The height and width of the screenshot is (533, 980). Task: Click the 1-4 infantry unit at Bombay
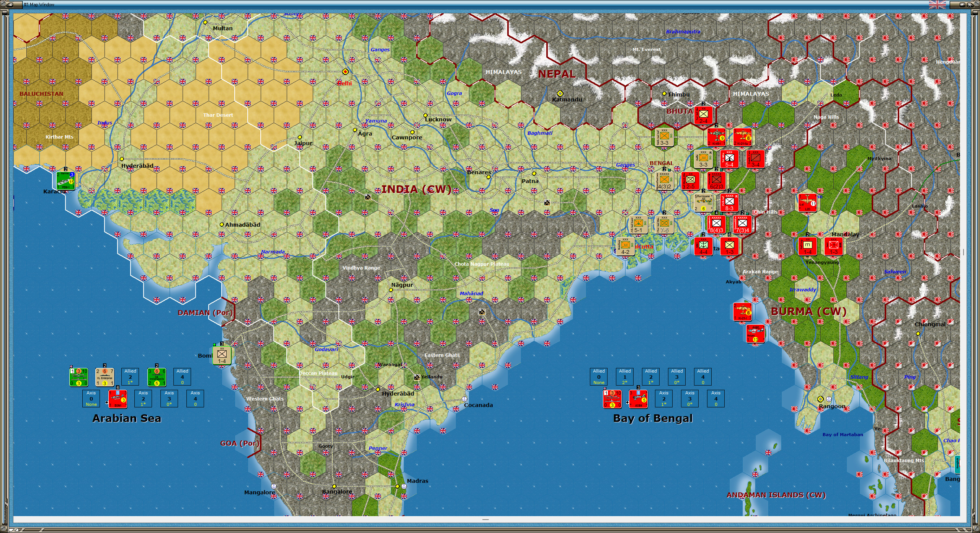(x=222, y=356)
